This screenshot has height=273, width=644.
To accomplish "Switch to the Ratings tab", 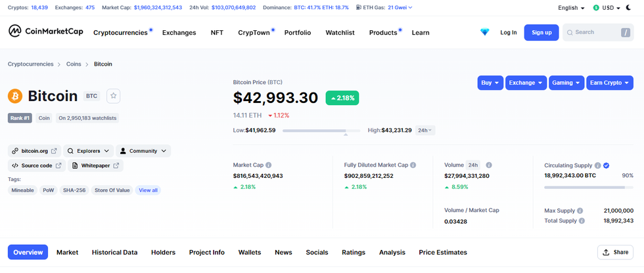I will 354,253.
